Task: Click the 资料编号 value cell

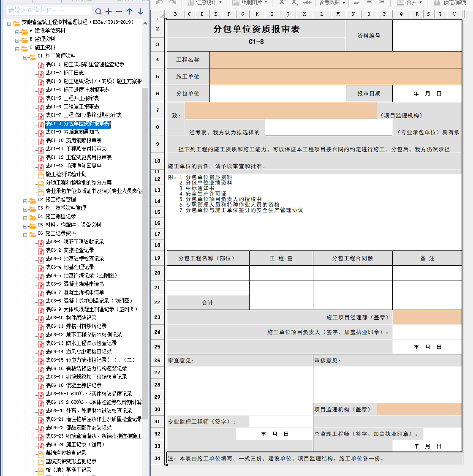Action: (427, 35)
